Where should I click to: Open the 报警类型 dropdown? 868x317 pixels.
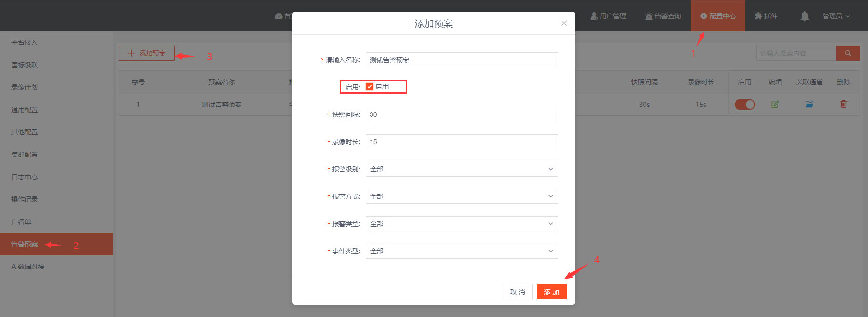[x=462, y=224]
